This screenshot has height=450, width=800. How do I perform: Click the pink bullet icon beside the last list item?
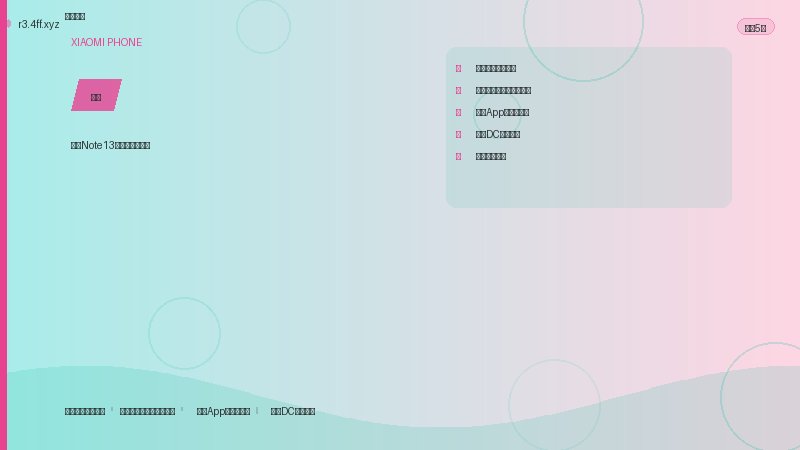458,157
